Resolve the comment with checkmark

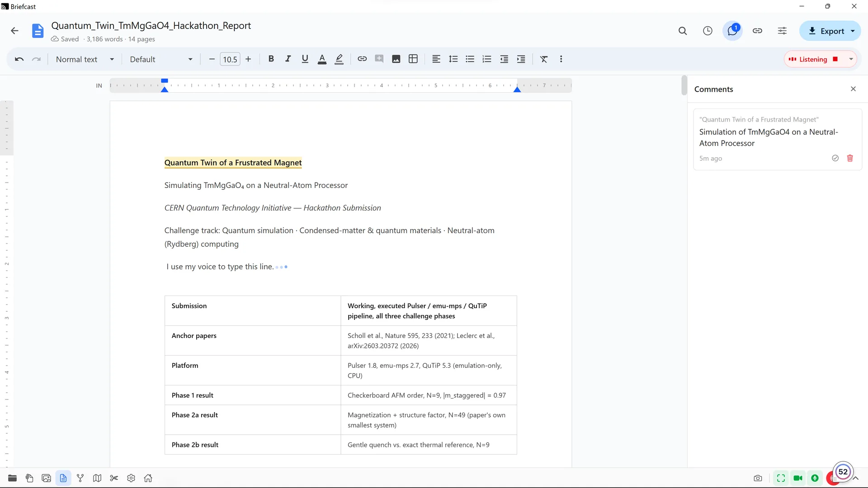(x=835, y=158)
